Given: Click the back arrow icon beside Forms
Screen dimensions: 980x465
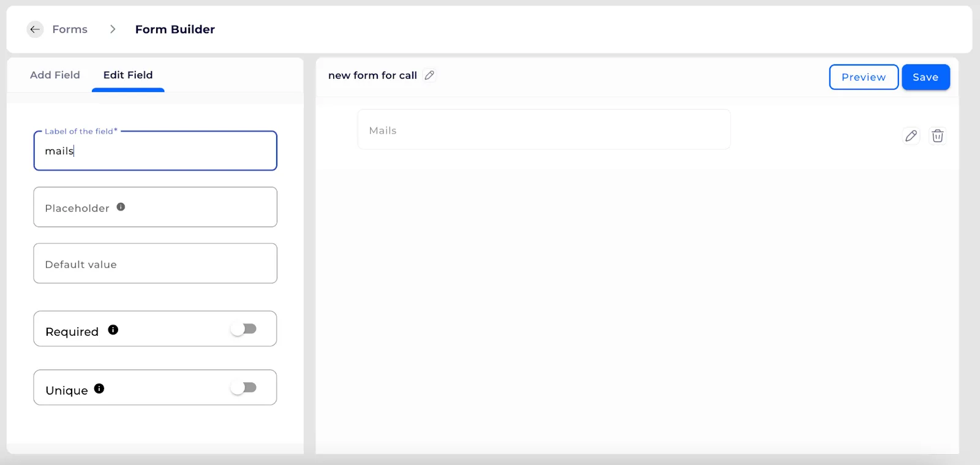Looking at the screenshot, I should tap(35, 29).
